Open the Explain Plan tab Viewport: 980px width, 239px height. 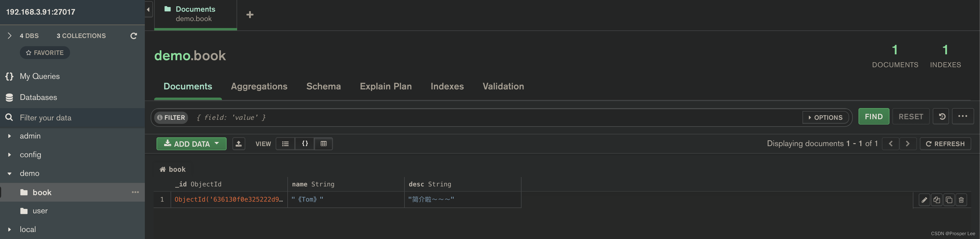click(x=386, y=86)
